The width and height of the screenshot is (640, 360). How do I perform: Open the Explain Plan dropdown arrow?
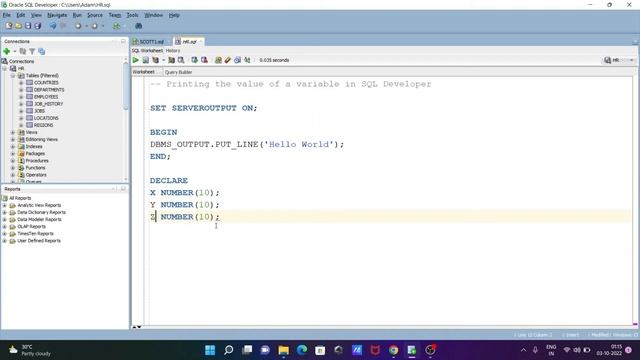pyautogui.click(x=164, y=60)
